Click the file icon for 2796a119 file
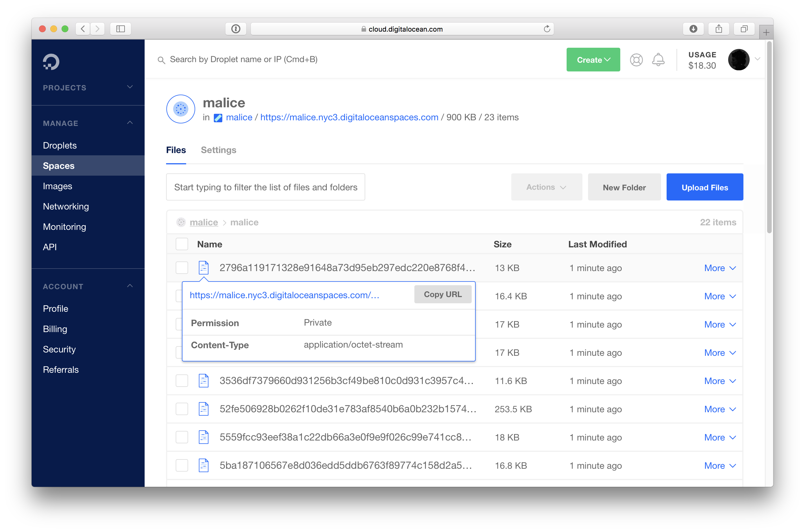This screenshot has width=805, height=532. [203, 268]
